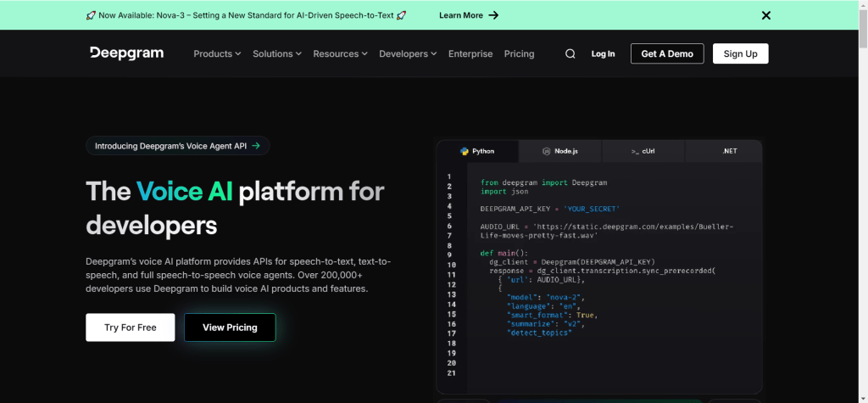This screenshot has width=868, height=403.
Task: Click the 'Voice AI' headline text
Action: click(x=185, y=191)
